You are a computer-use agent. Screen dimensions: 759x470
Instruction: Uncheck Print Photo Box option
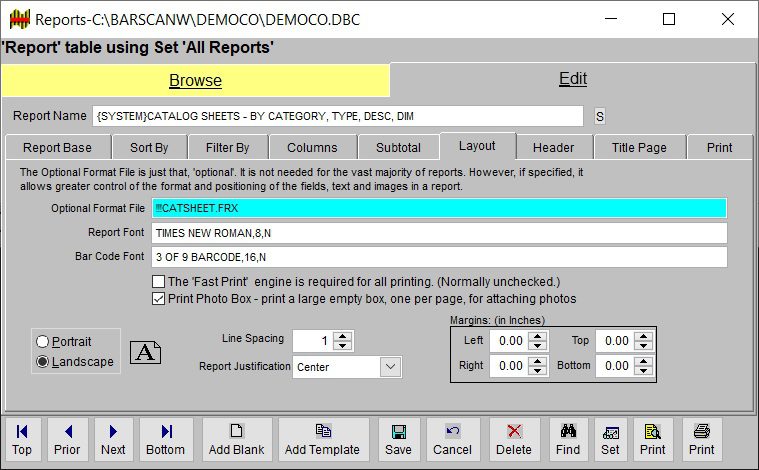click(x=159, y=298)
